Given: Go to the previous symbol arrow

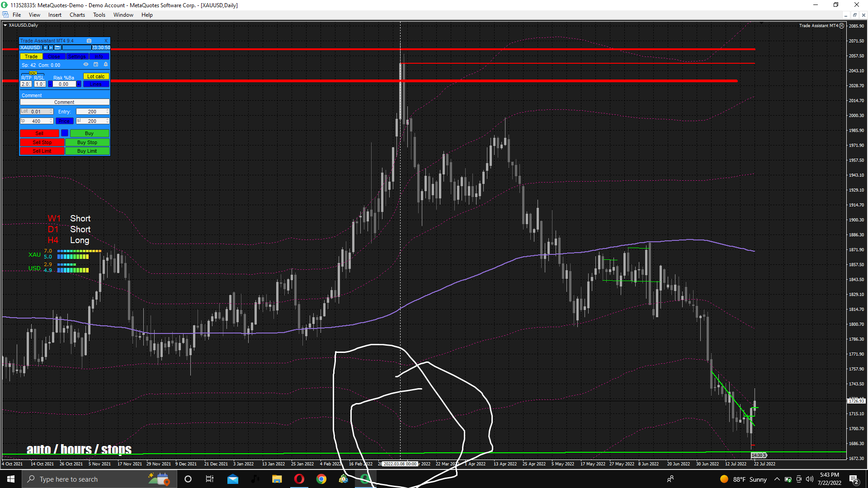Looking at the screenshot, I should click(x=45, y=47).
